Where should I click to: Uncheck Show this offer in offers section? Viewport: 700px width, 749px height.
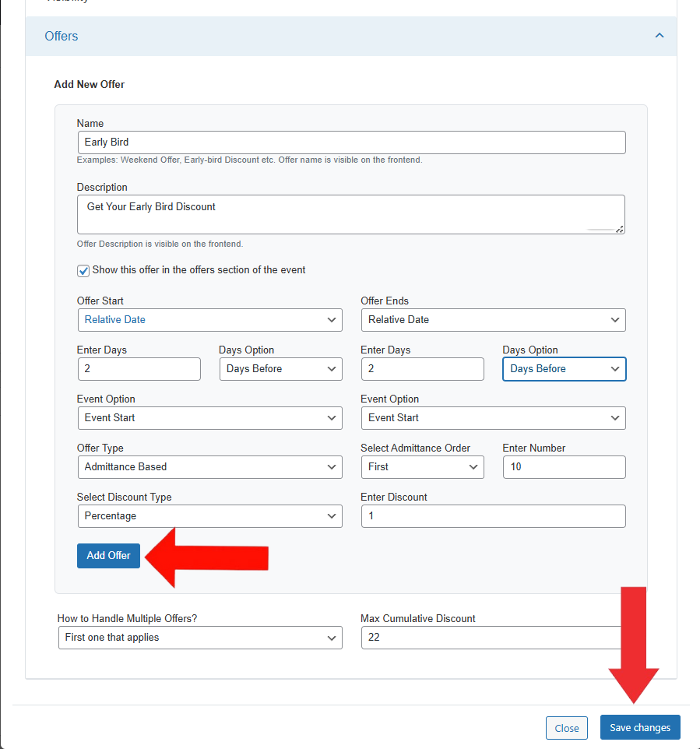[83, 271]
